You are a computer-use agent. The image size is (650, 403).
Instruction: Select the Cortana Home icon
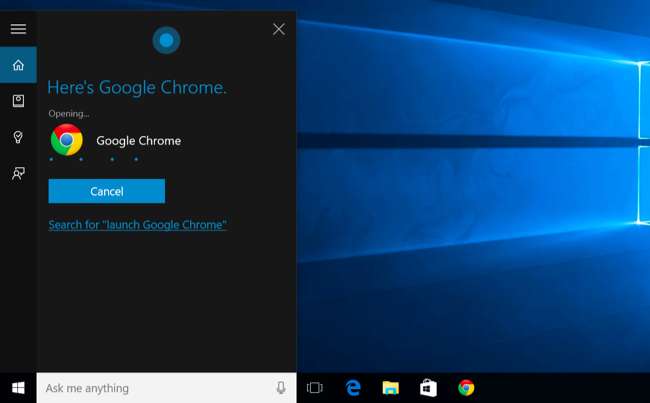click(x=18, y=65)
